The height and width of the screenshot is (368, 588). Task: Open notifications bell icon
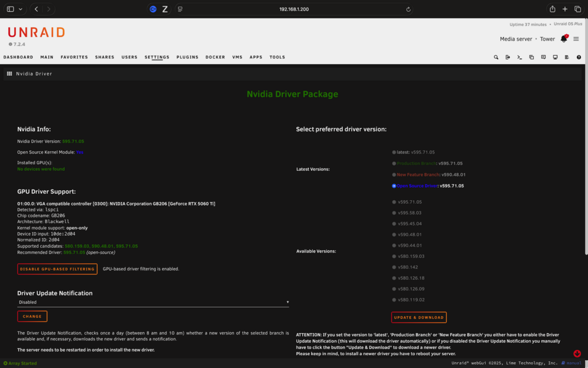564,39
